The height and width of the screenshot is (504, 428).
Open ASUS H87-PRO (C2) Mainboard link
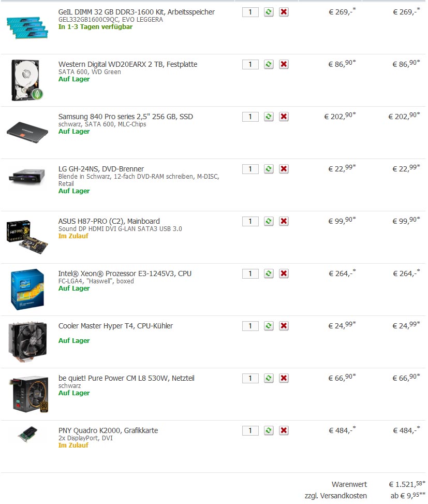pos(109,221)
